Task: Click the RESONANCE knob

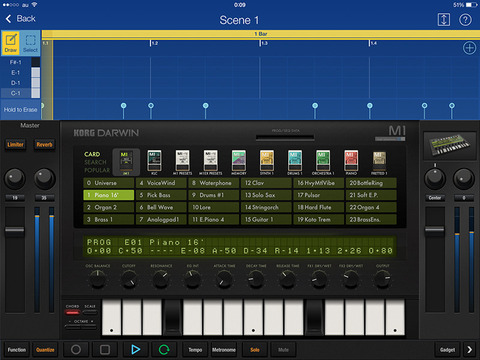Action: coord(161,279)
